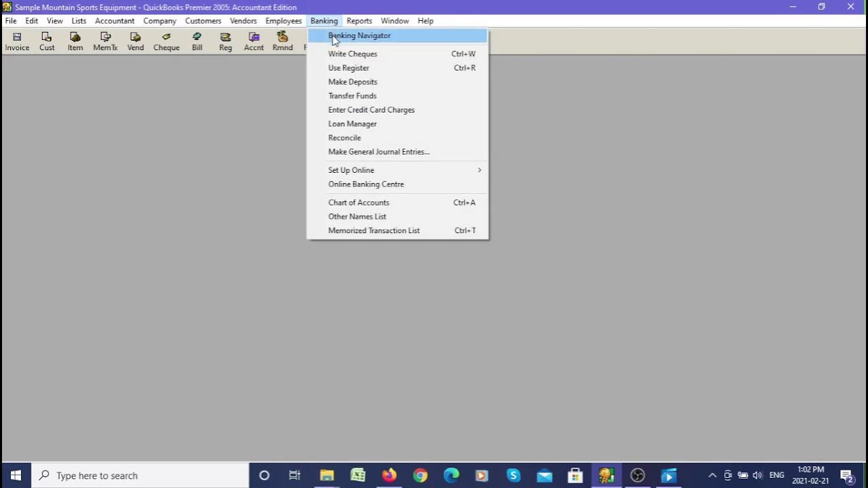
Task: Open Google Chrome from the taskbar
Action: tap(420, 475)
